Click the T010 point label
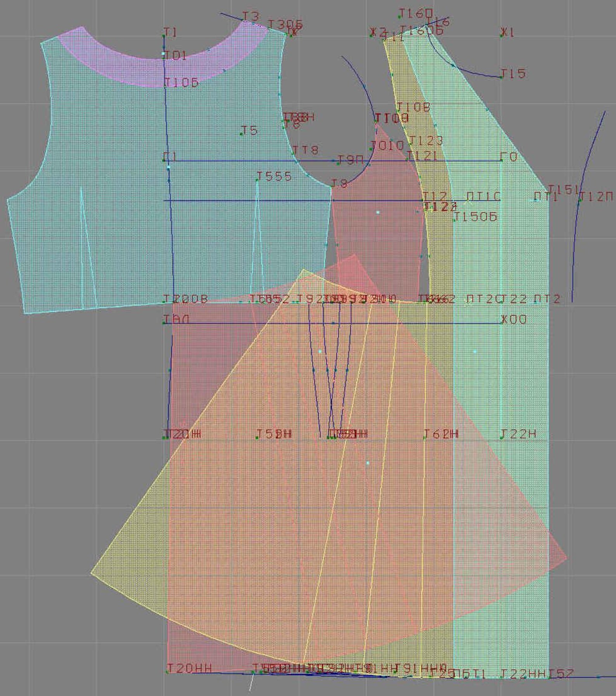Image resolution: width=616 pixels, height=696 pixels. click(388, 146)
